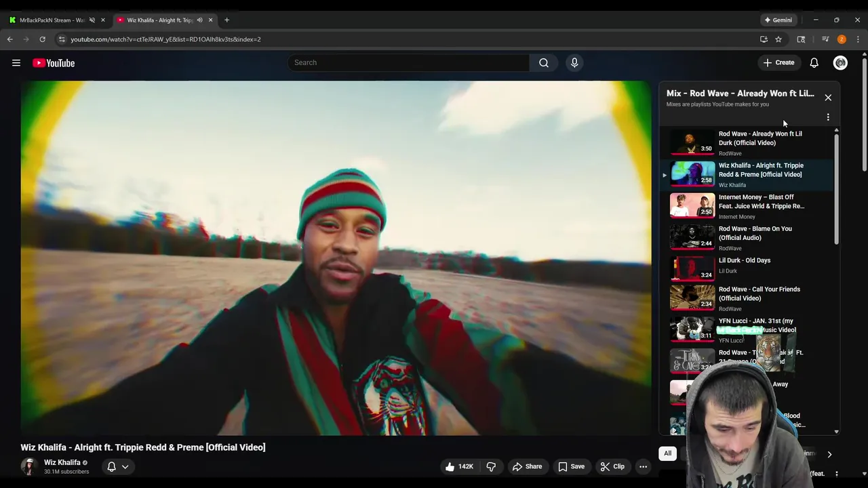Open a new browser tab
The width and height of the screenshot is (868, 488).
226,20
